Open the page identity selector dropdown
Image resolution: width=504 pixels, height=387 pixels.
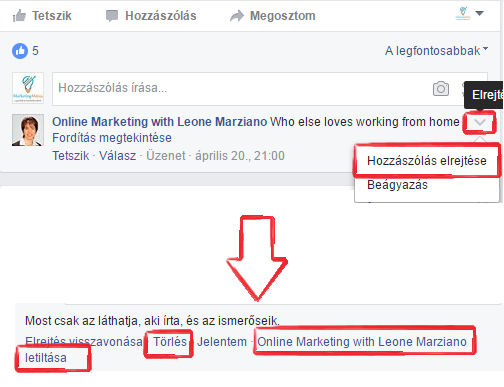(469, 14)
